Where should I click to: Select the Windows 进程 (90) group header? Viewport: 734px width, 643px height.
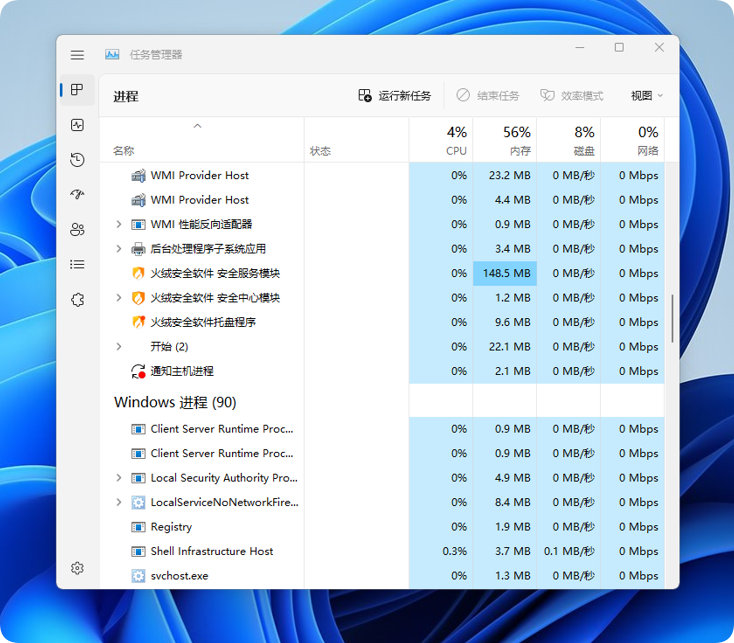(175, 402)
